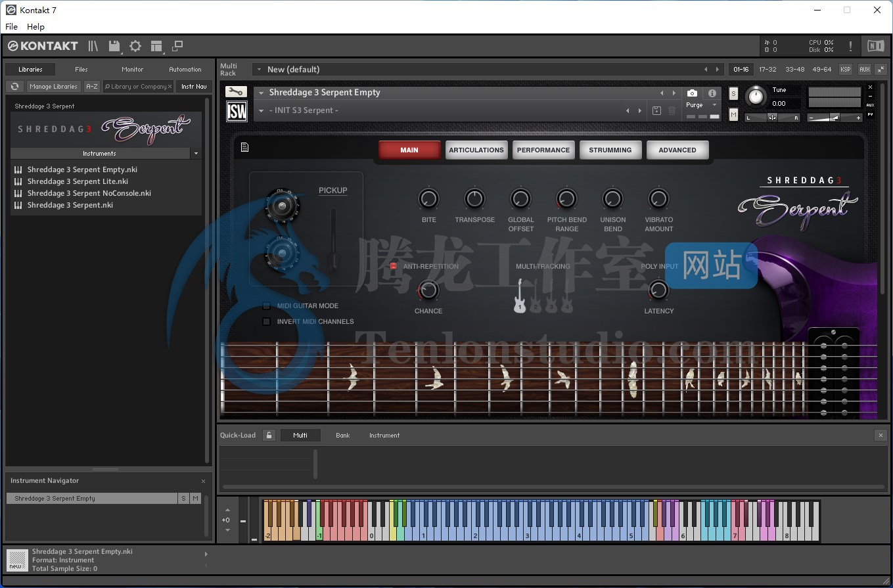Open the File menu
The image size is (893, 588).
click(x=12, y=27)
